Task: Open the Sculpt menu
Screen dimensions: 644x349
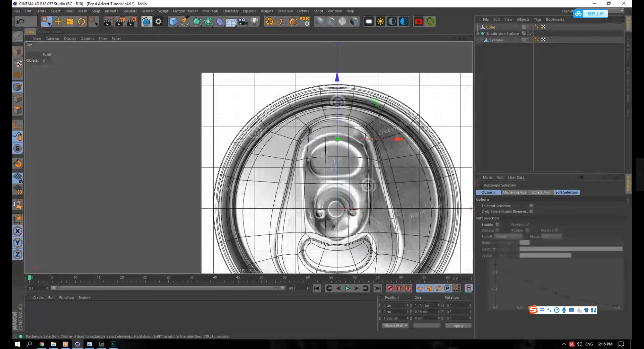Action: [163, 11]
